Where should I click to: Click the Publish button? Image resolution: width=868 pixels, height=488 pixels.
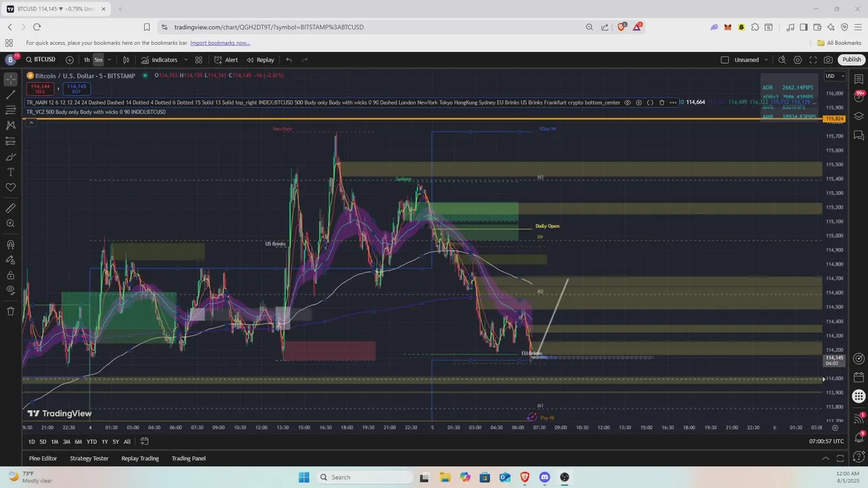852,60
